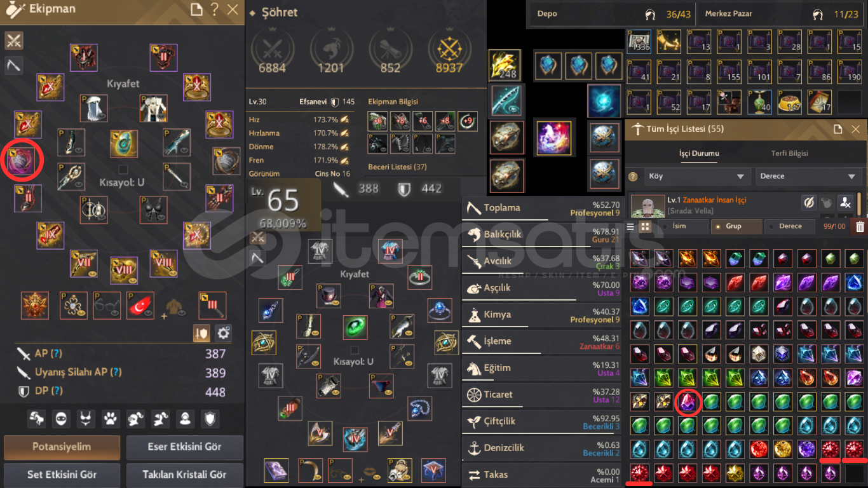Click the Potansiyelim button
This screenshot has width=868, height=488.
click(62, 447)
